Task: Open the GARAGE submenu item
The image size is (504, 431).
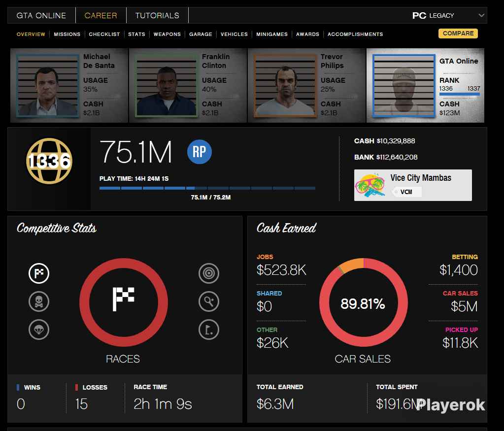Action: point(201,34)
